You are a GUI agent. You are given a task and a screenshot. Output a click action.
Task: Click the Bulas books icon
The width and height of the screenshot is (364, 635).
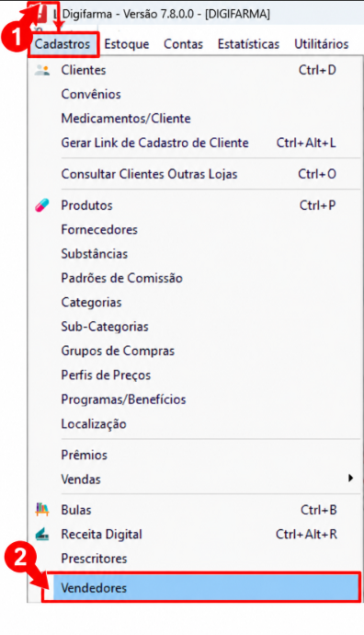42,510
